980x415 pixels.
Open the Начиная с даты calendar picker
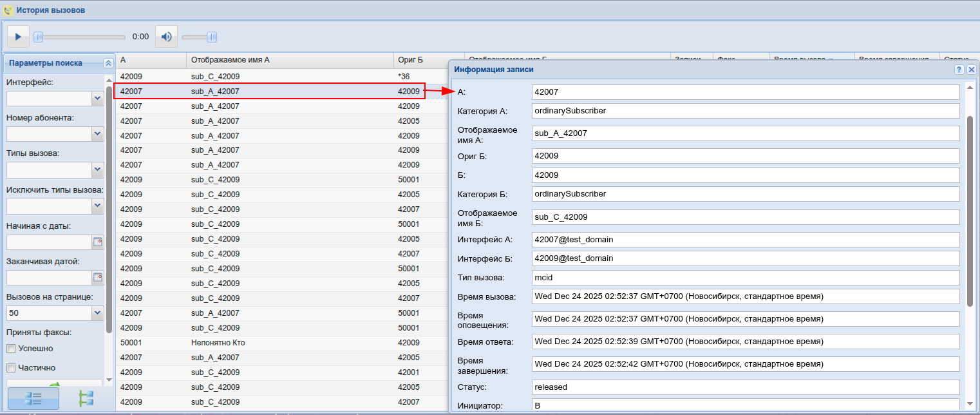[x=98, y=242]
